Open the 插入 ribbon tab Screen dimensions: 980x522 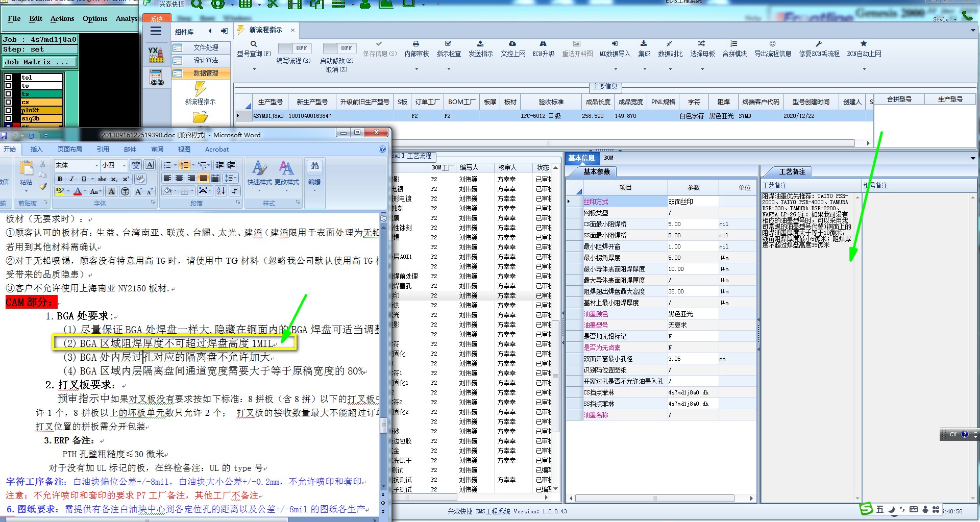coord(36,149)
